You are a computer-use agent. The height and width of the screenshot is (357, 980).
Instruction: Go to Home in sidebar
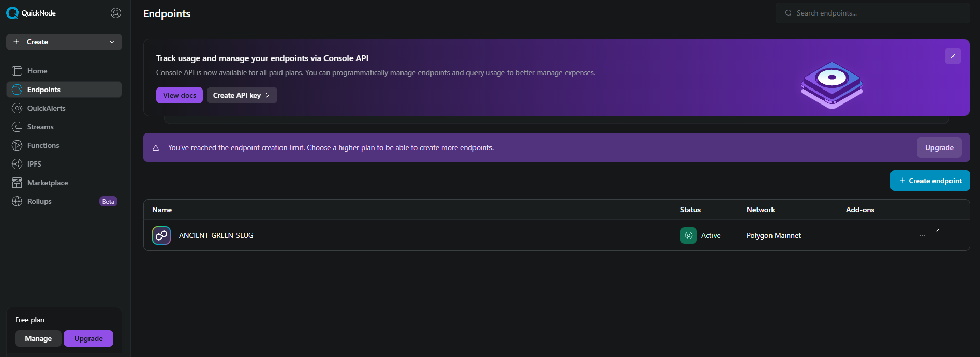click(37, 71)
